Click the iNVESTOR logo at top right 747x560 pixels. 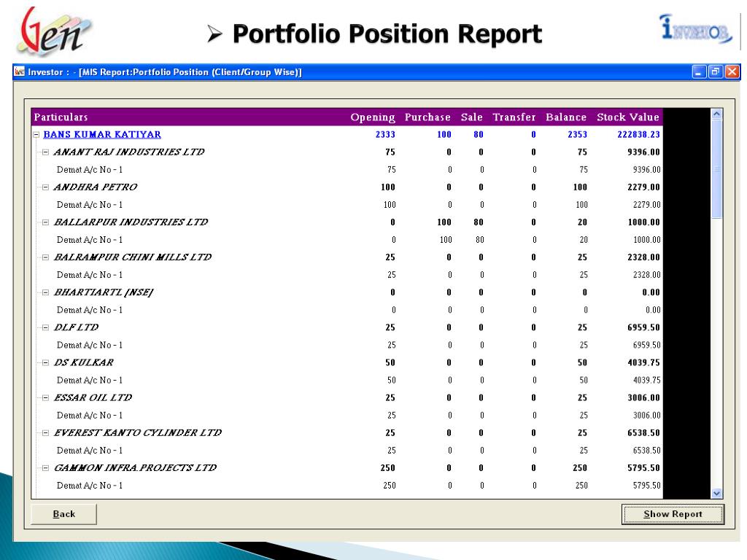point(696,29)
